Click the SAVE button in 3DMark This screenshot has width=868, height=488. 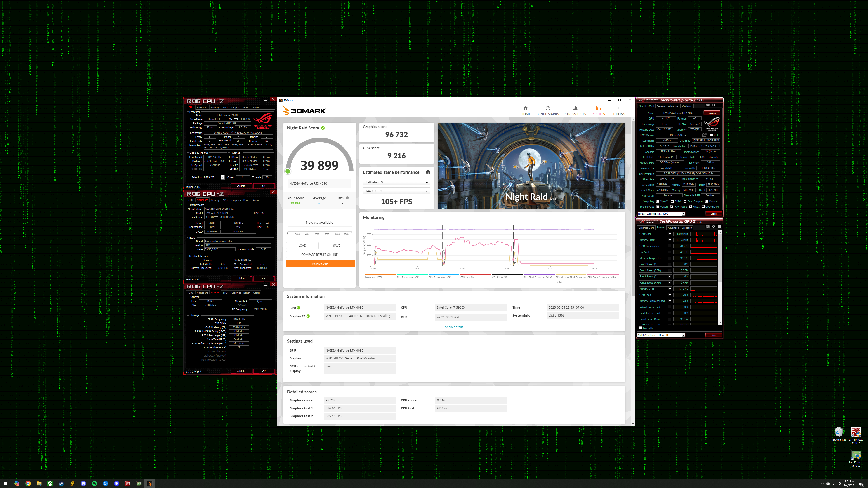[337, 246]
